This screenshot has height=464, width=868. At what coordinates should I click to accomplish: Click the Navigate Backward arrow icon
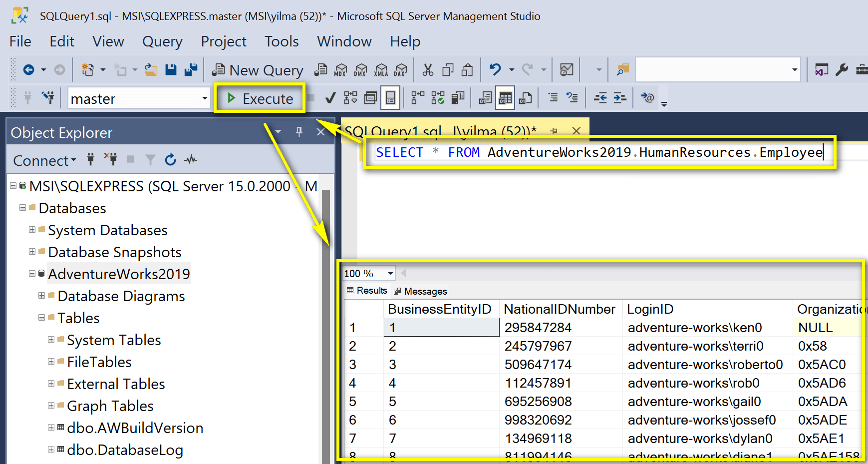[29, 69]
